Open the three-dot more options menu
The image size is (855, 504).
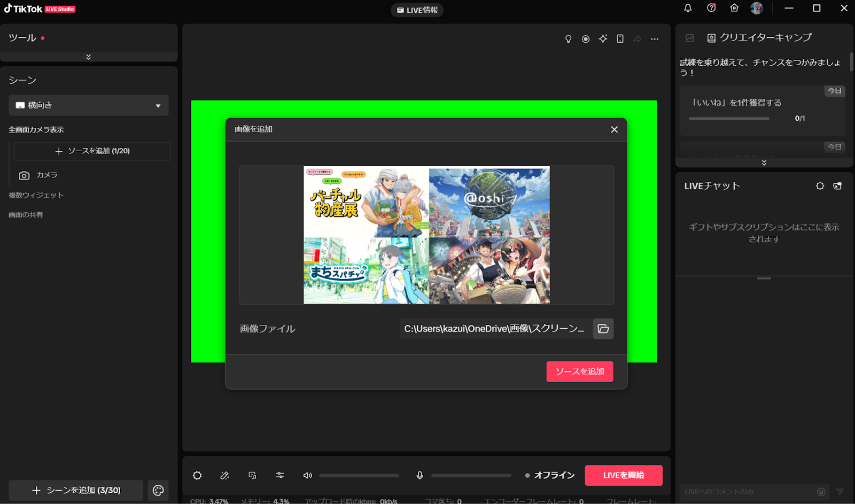[x=655, y=39]
